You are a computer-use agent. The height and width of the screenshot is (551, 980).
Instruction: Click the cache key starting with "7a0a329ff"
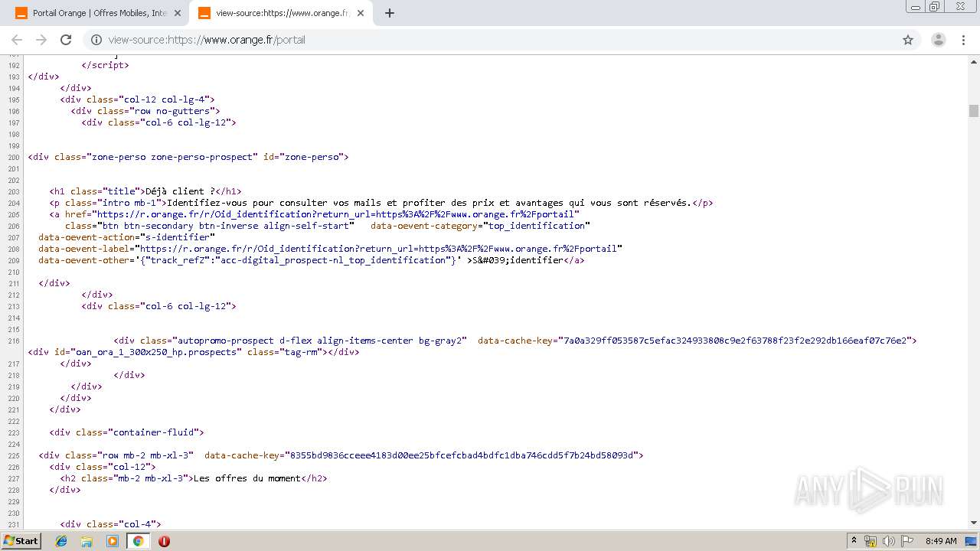[735, 341]
